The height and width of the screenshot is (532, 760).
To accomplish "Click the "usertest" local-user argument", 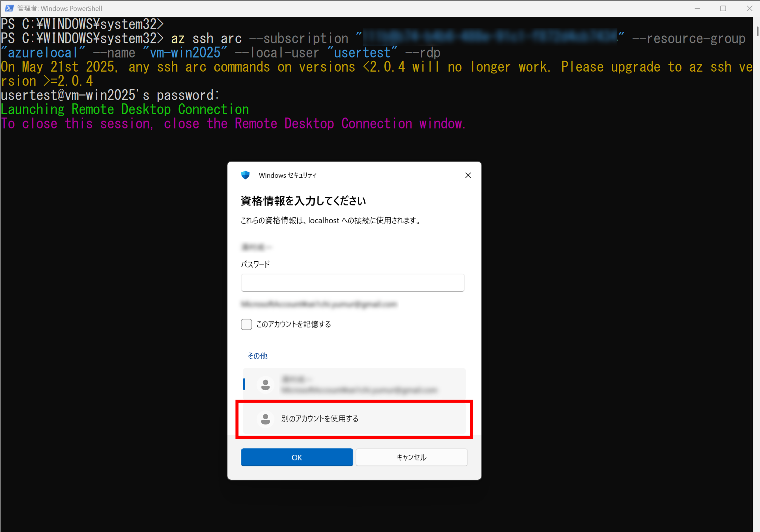I will tap(362, 53).
